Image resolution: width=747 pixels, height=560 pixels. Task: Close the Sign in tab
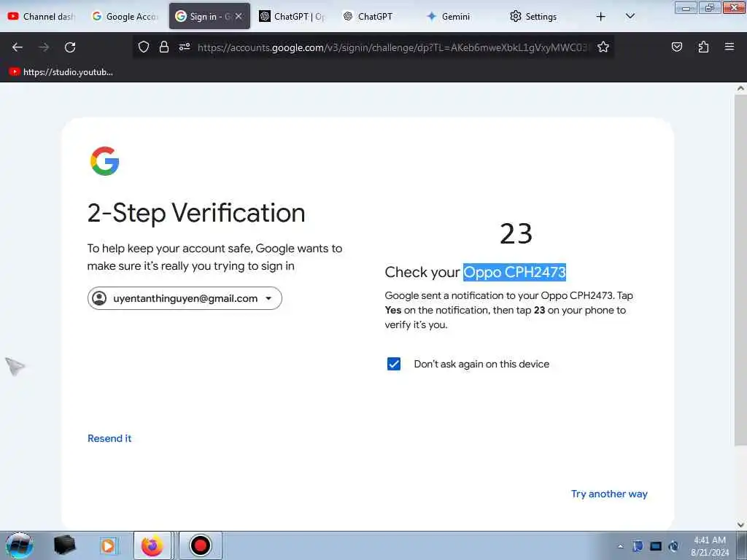click(239, 16)
